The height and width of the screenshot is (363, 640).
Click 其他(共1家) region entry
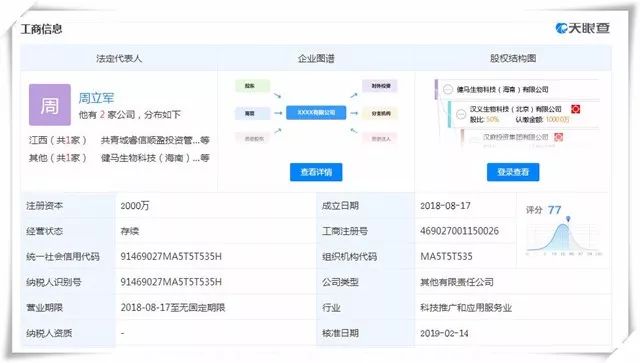point(58,158)
